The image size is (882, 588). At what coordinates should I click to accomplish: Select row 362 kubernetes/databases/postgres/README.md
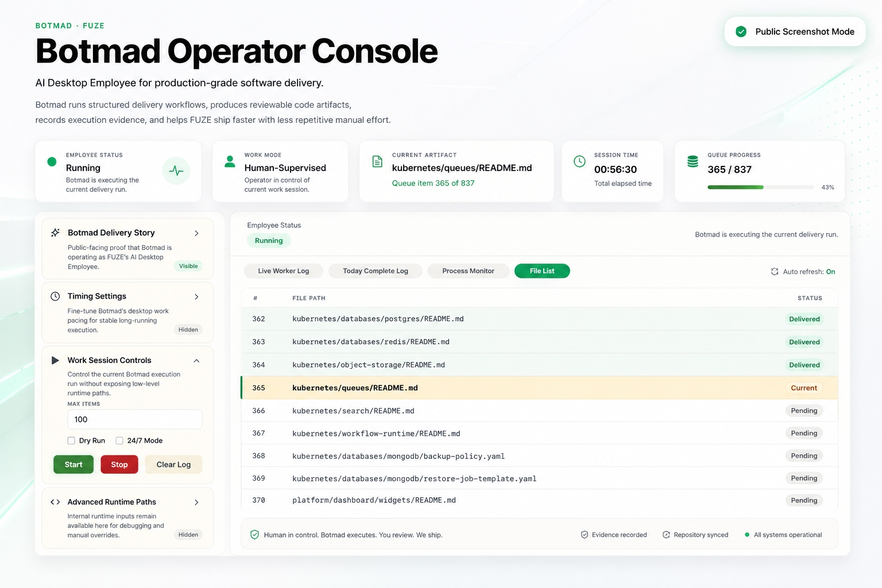tap(540, 319)
